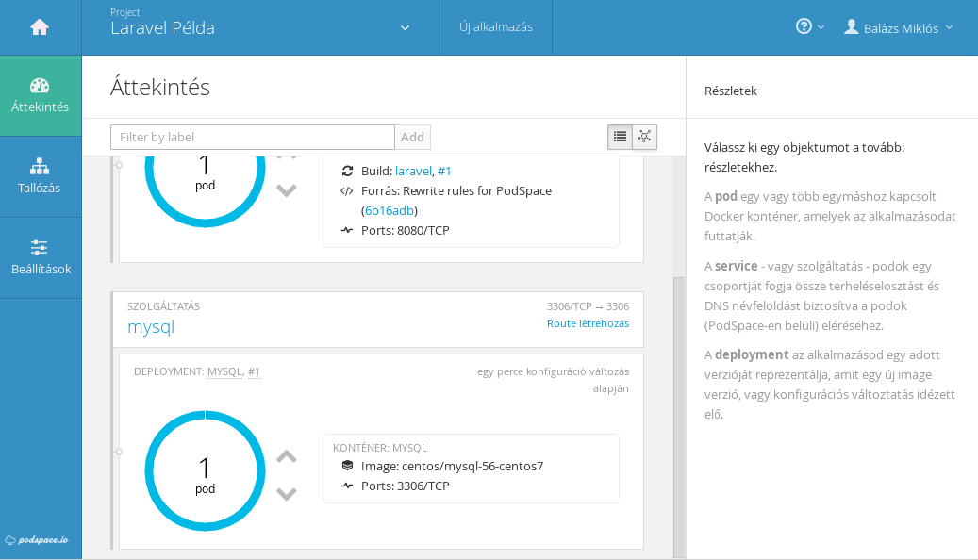Click the 'Image: centos/mysql-56-centos7' text
Image resolution: width=978 pixels, height=560 pixels.
click(x=452, y=466)
